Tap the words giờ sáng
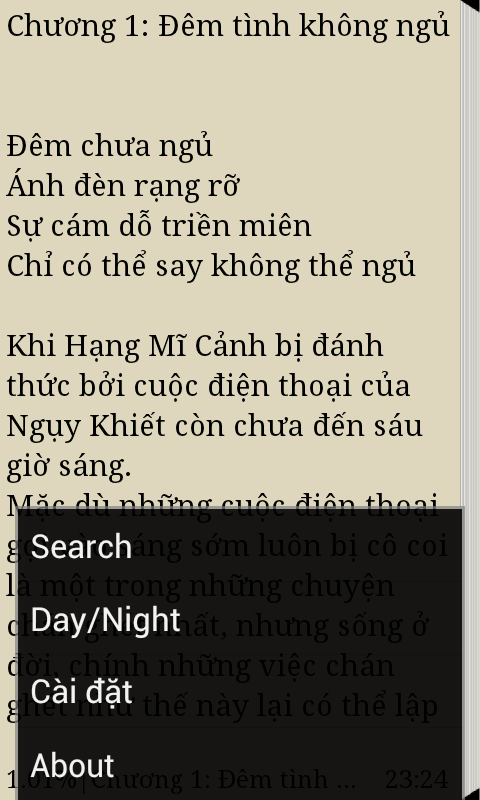 (x=68, y=466)
